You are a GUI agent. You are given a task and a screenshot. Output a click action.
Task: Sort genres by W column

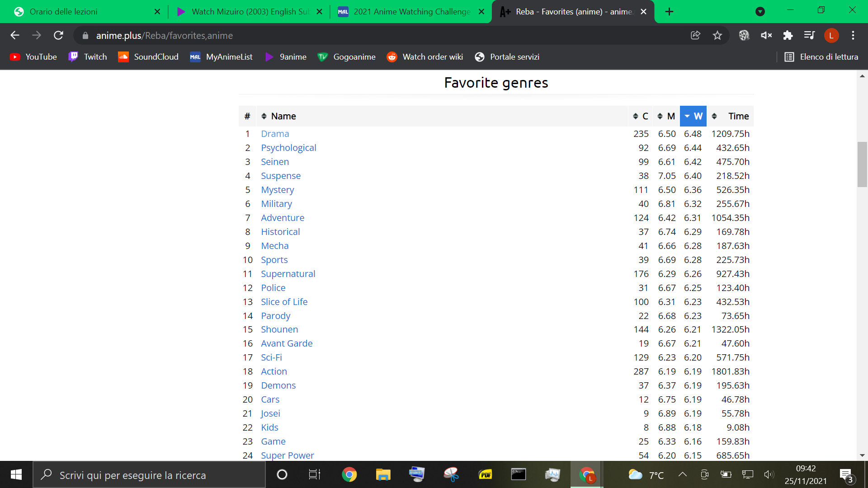pyautogui.click(x=693, y=116)
